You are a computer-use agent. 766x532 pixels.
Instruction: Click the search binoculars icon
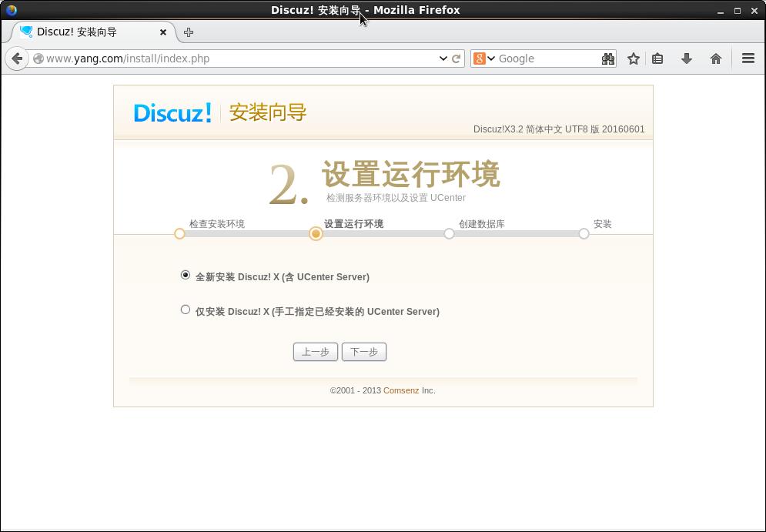(x=608, y=58)
